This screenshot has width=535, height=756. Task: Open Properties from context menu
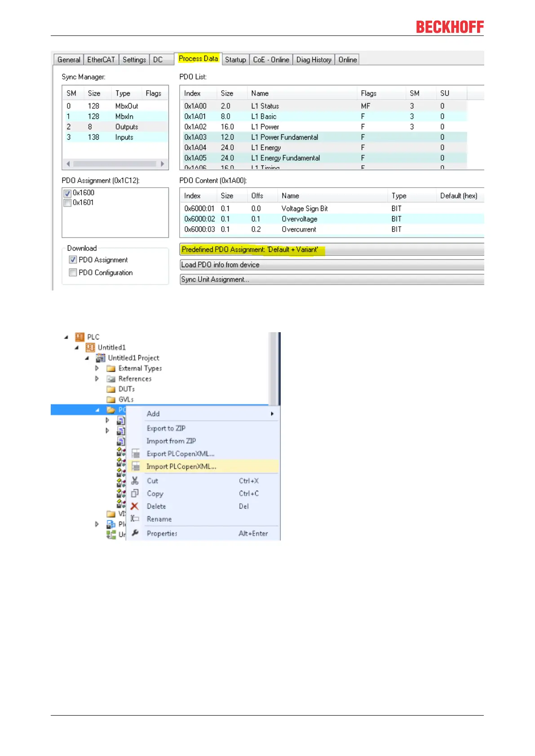tap(203, 533)
